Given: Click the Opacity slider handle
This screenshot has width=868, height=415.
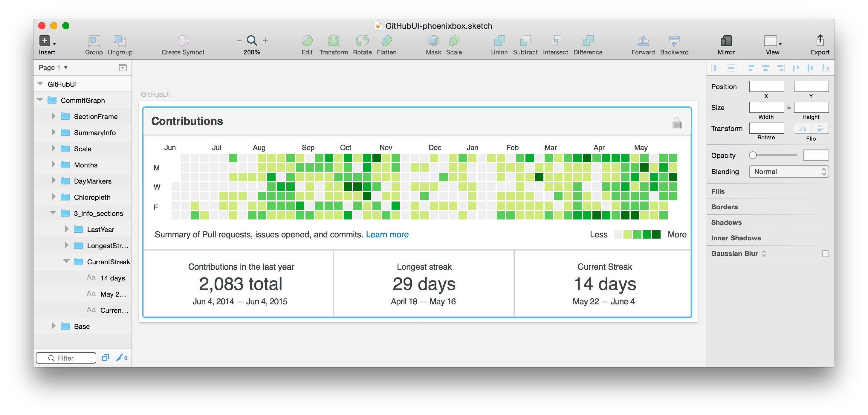Looking at the screenshot, I should point(753,155).
